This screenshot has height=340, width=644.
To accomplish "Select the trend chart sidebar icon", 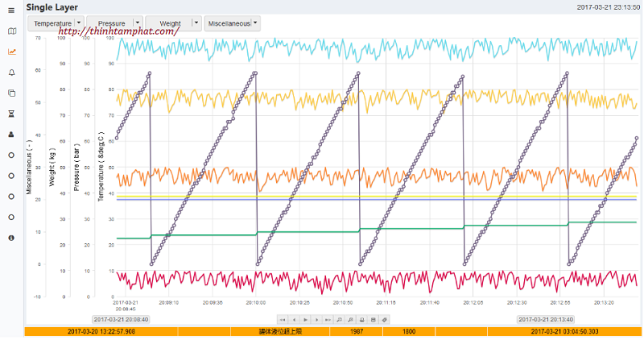I will pos(11,52).
